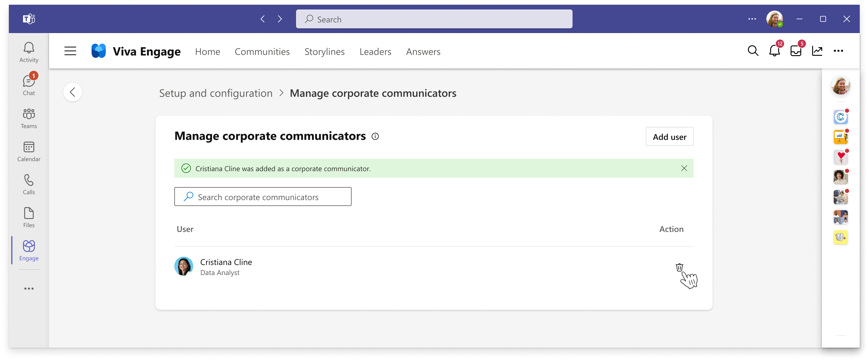
Task: Open inbox with 5 unread items
Action: tap(796, 50)
